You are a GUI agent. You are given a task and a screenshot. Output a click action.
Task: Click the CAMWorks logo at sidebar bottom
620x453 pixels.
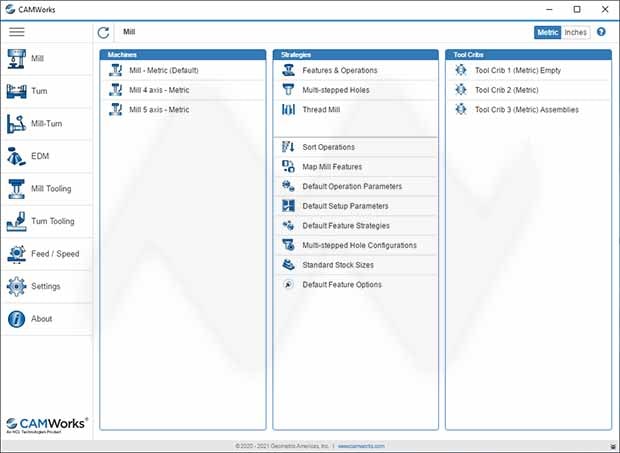(47, 425)
